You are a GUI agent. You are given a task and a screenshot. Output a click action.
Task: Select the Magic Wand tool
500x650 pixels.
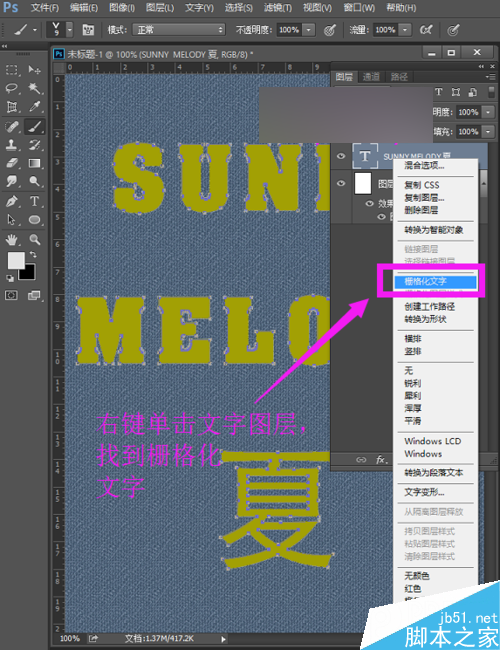coord(34,88)
